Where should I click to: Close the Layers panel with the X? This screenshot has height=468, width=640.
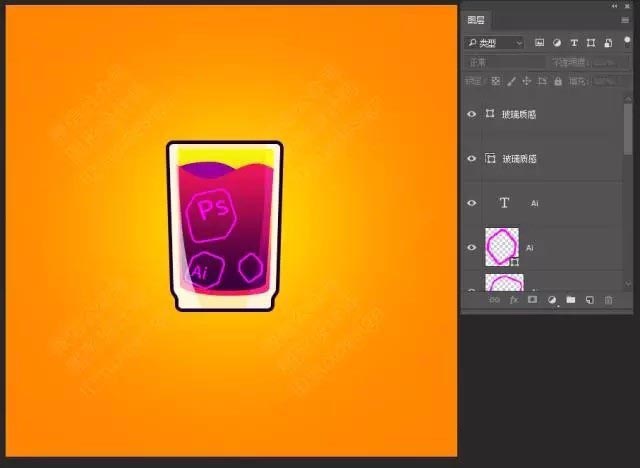pyautogui.click(x=627, y=6)
